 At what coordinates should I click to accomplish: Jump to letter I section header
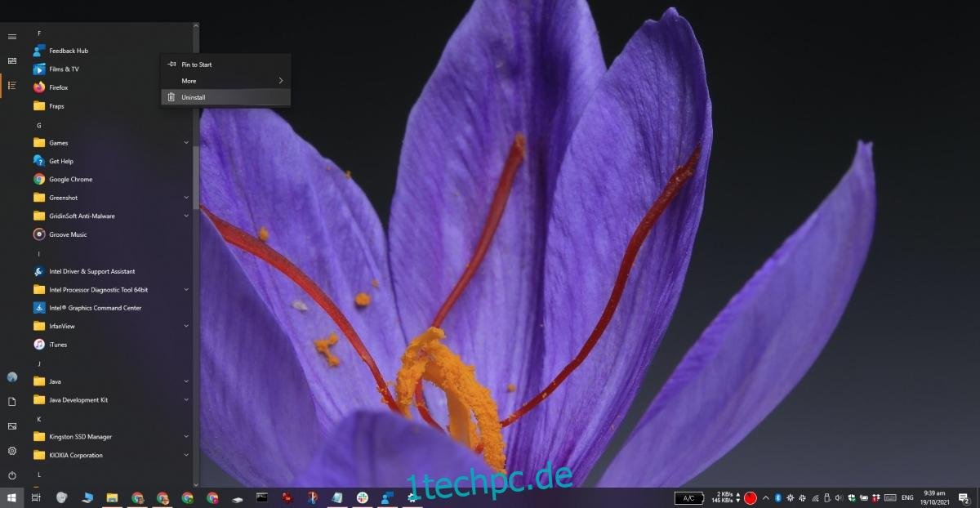coord(39,254)
